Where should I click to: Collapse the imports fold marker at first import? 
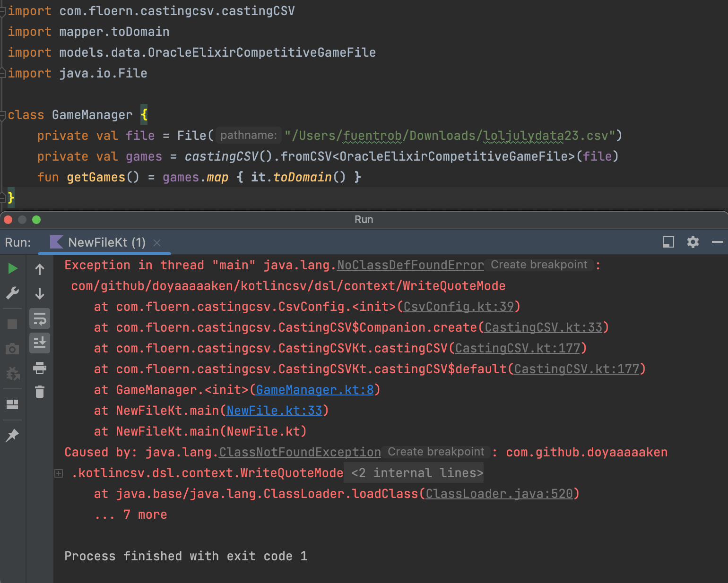click(3, 11)
